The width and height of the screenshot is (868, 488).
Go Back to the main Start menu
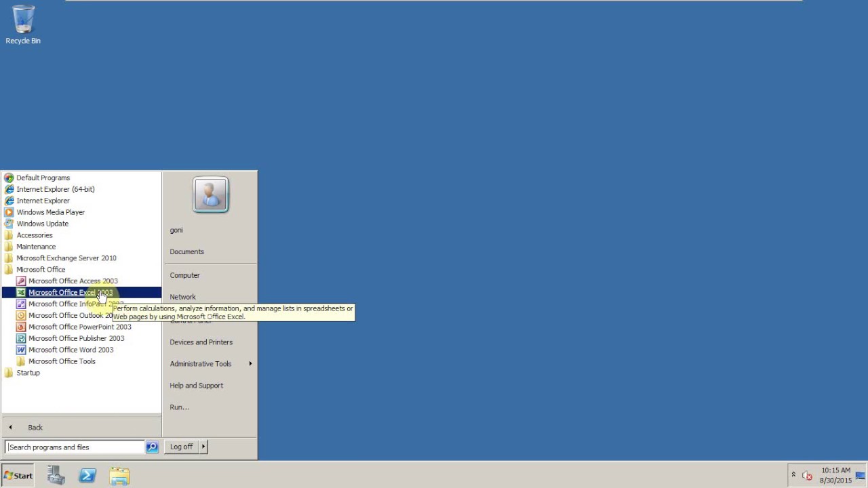[x=35, y=428]
